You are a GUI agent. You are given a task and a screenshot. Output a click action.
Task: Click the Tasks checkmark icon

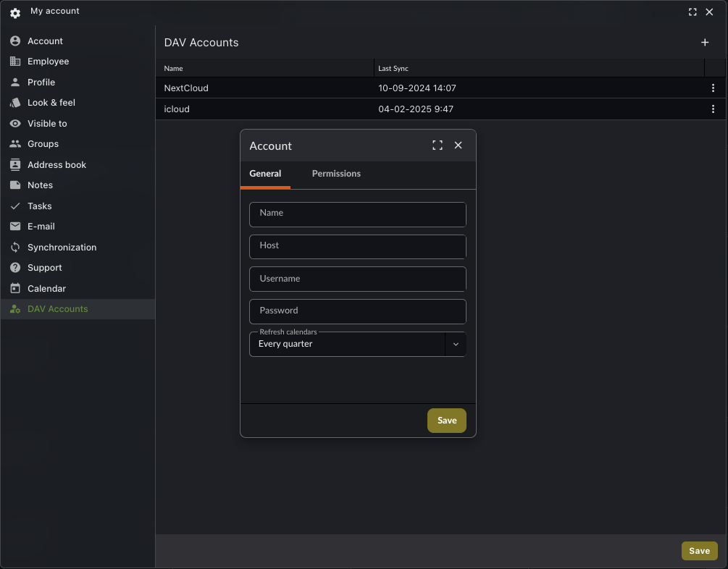15,206
